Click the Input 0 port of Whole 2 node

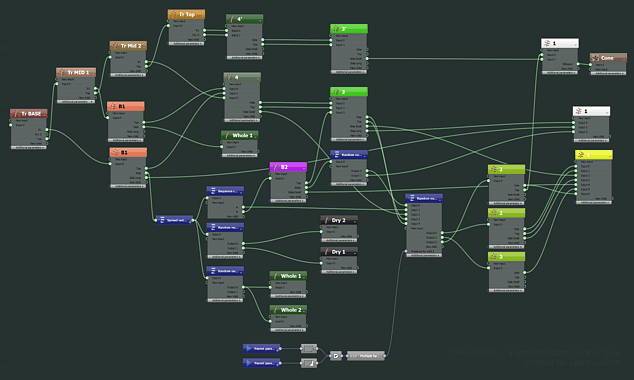[x=271, y=321]
